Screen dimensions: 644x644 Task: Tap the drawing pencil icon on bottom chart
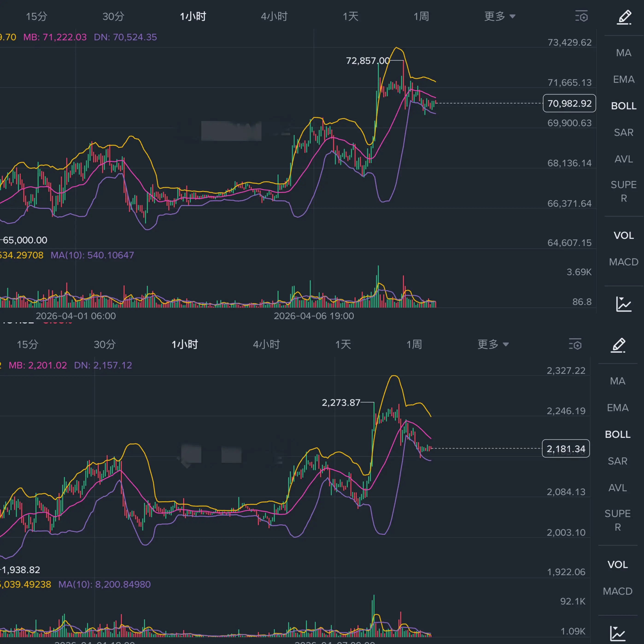tap(618, 345)
